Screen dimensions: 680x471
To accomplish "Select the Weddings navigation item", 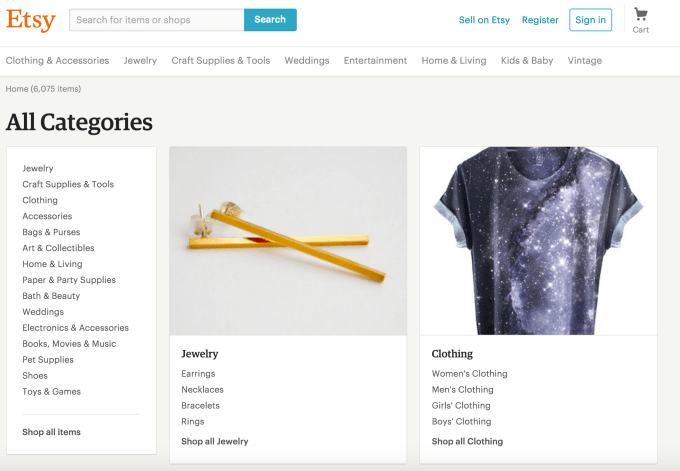I will coord(306,61).
